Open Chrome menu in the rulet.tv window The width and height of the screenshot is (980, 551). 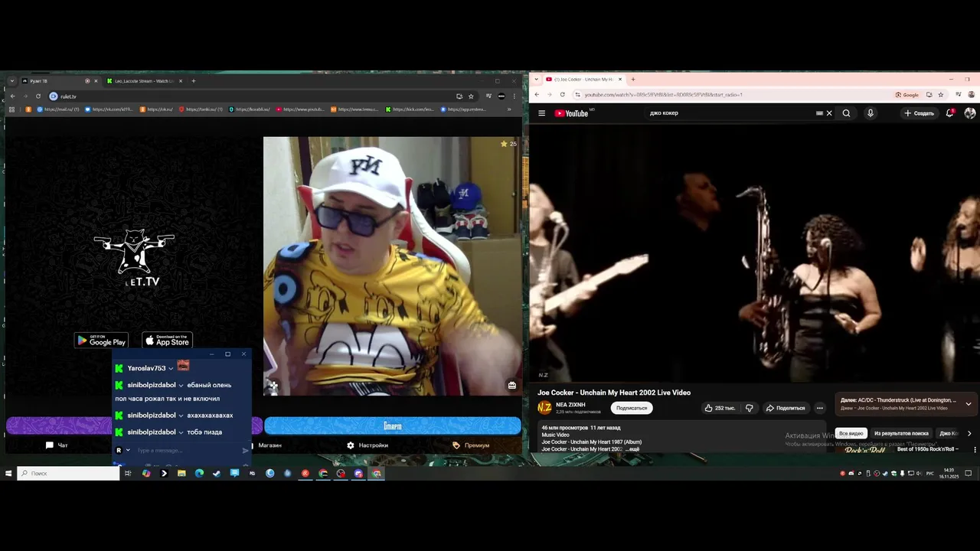click(514, 96)
